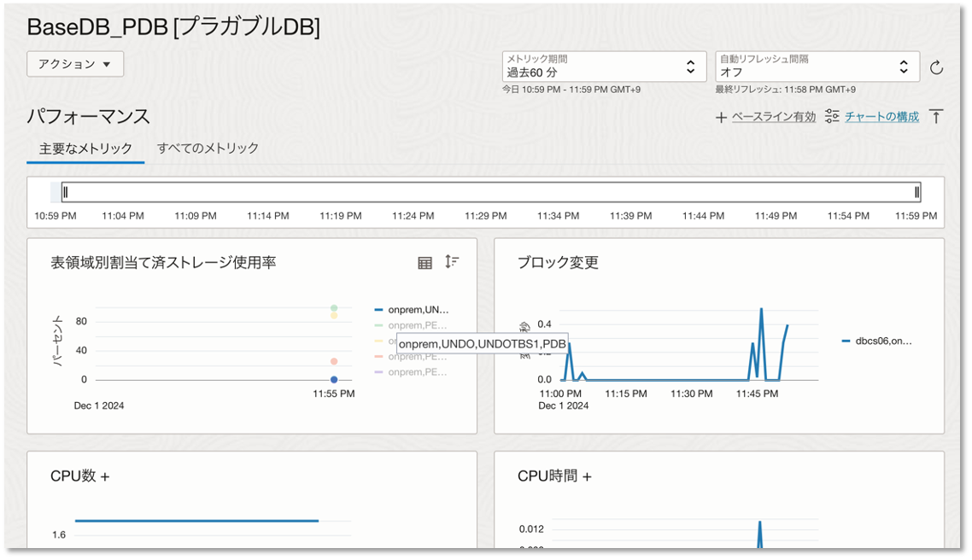This screenshot has height=560, width=972.
Task: Click the refresh icon beside auto-refresh interval
Action: point(936,67)
